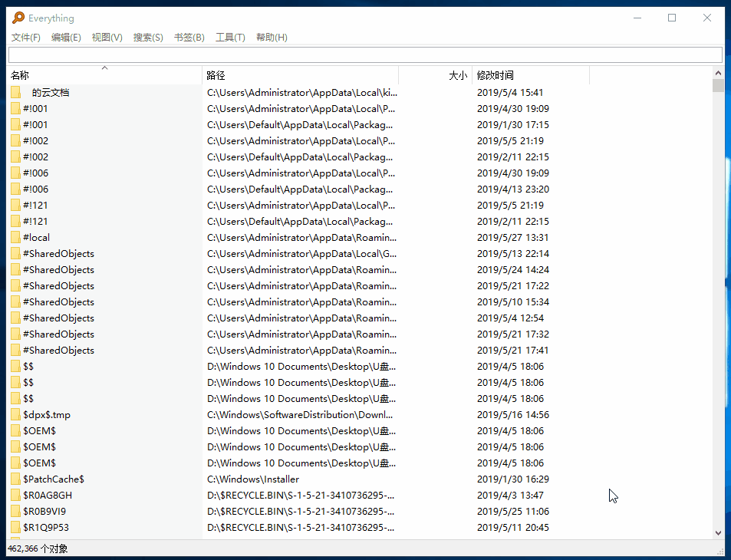Open the 工具(T) menu

point(230,38)
